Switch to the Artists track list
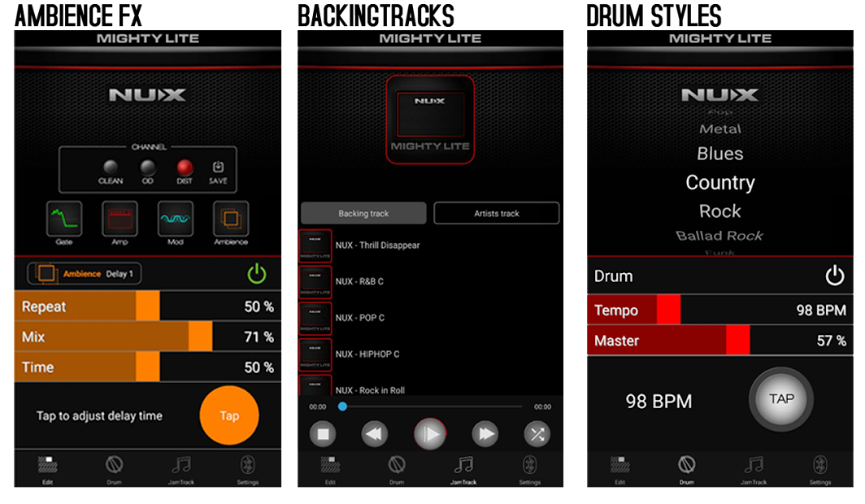Viewport: 865px width, 504px height. [x=497, y=214]
